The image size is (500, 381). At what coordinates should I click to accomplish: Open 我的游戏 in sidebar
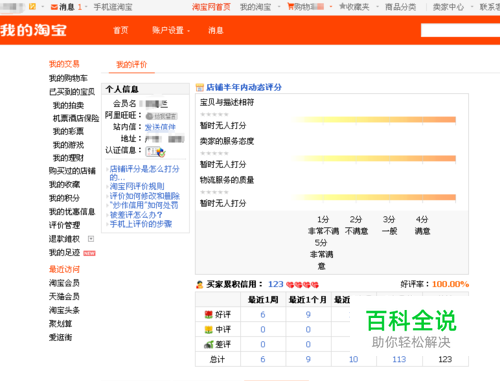[68, 145]
